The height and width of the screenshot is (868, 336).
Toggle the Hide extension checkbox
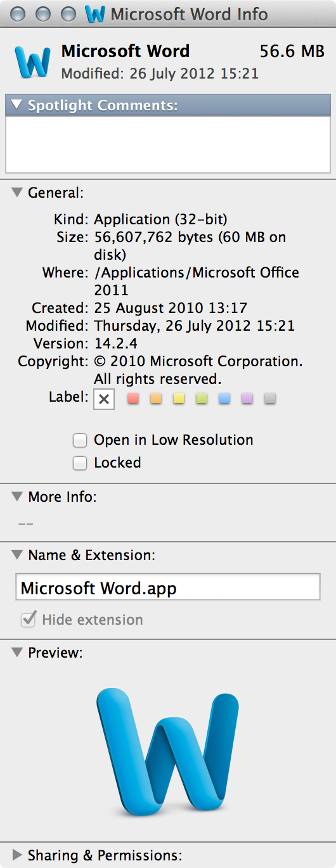(29, 620)
